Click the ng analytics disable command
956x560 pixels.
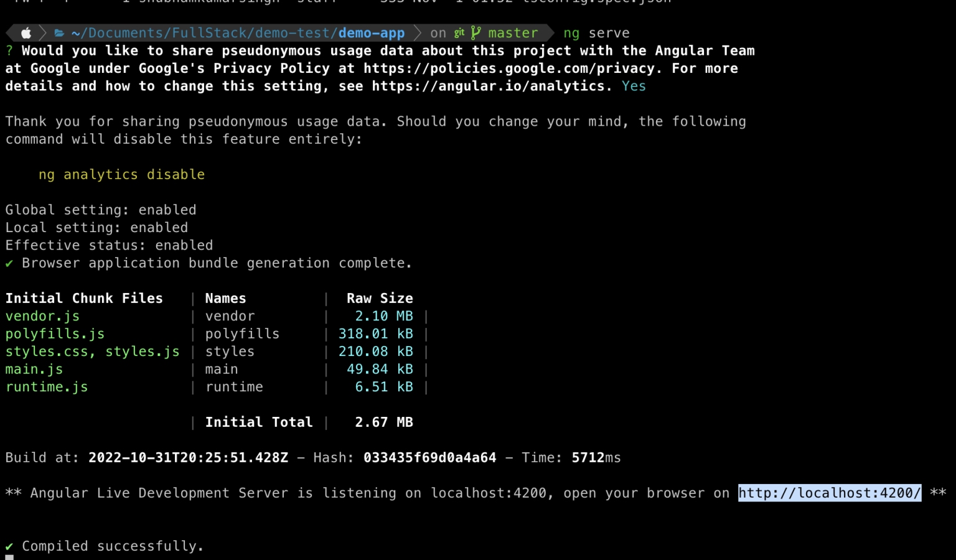click(x=122, y=175)
